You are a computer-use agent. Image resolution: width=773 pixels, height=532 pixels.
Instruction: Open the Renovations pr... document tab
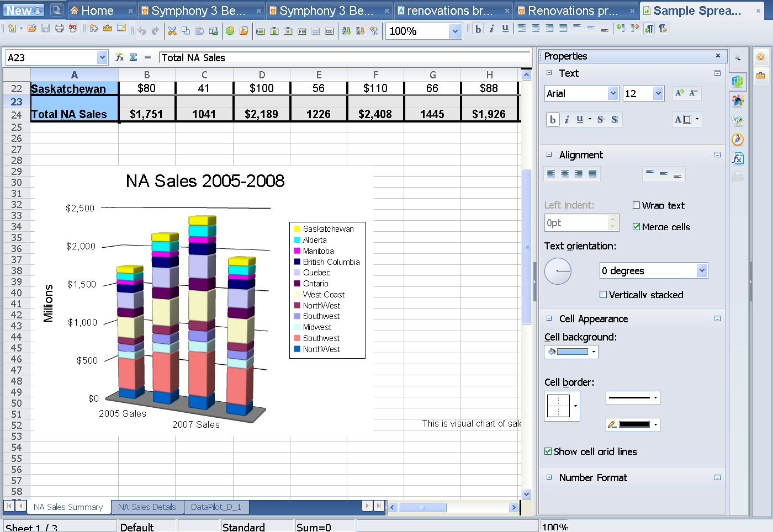pos(574,10)
